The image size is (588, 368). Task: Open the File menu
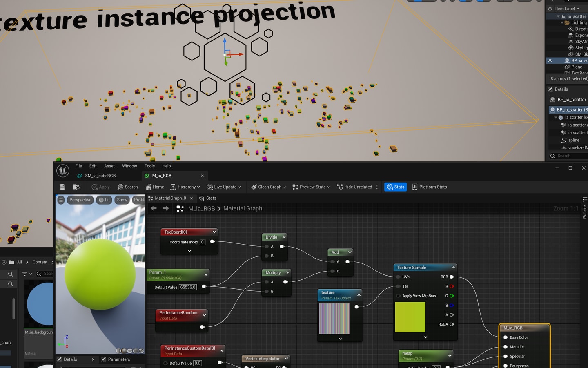tap(78, 166)
